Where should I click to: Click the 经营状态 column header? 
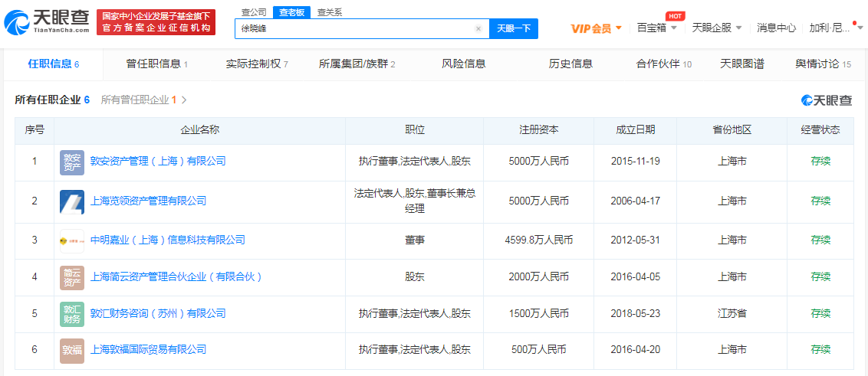[x=820, y=130]
